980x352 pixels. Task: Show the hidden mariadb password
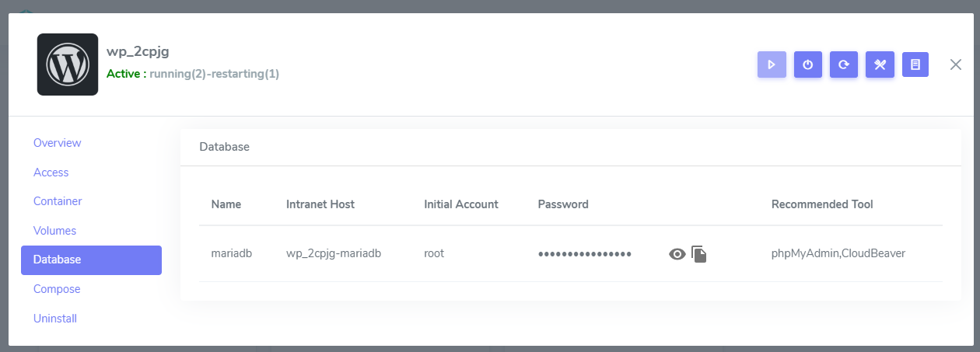[677, 254]
